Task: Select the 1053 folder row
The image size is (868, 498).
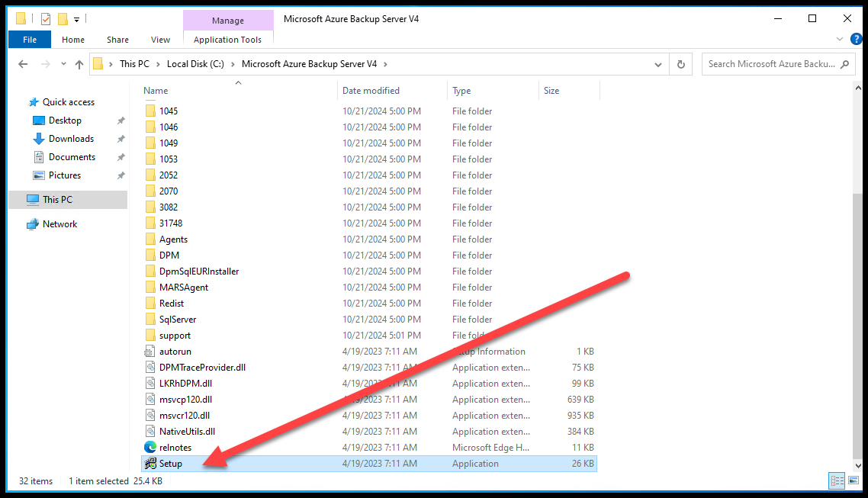Action: (370, 159)
